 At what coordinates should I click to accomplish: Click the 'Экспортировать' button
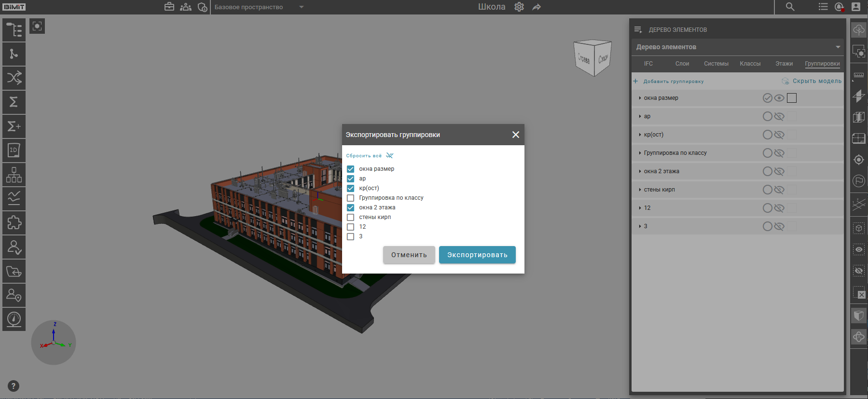pos(477,255)
